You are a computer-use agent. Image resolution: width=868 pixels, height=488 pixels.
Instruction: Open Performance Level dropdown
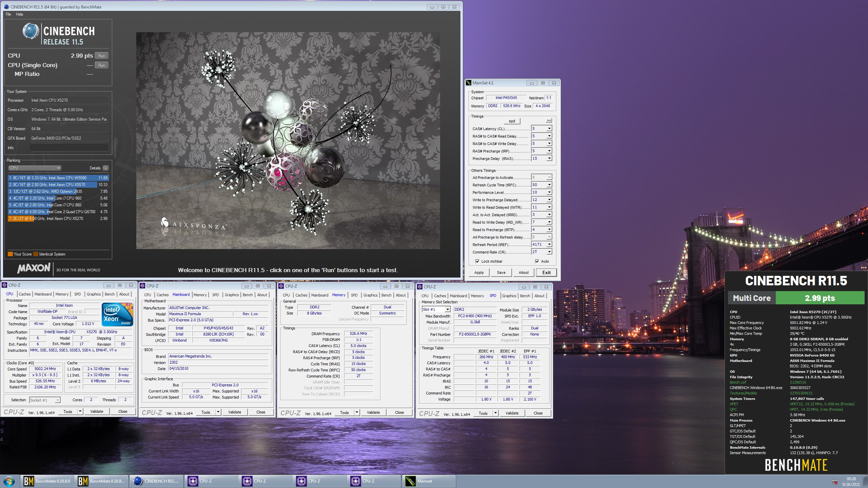[549, 192]
